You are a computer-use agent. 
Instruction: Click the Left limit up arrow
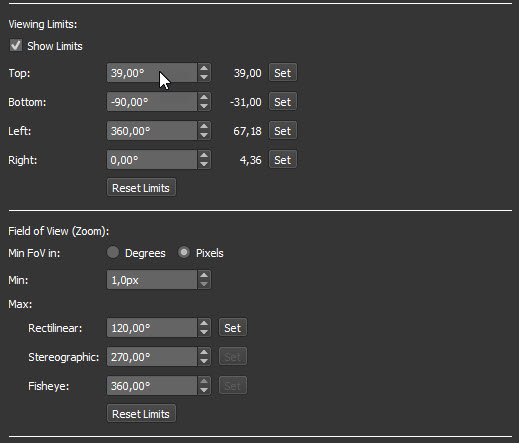tap(204, 126)
